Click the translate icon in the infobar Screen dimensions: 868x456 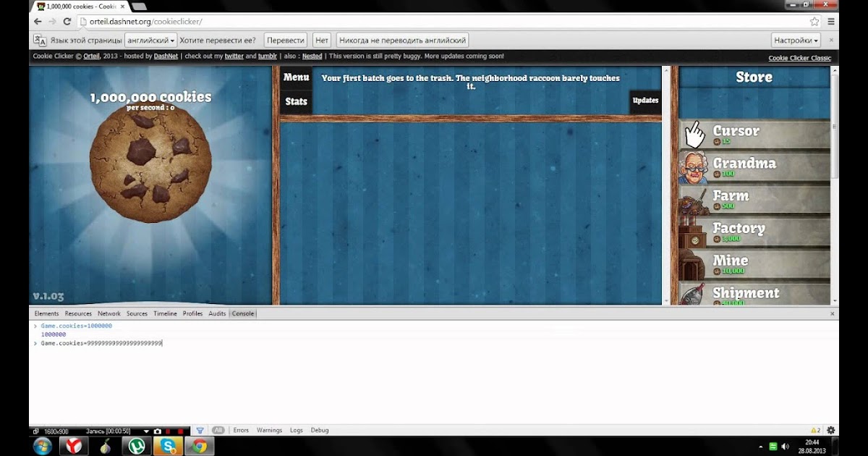pos(41,41)
